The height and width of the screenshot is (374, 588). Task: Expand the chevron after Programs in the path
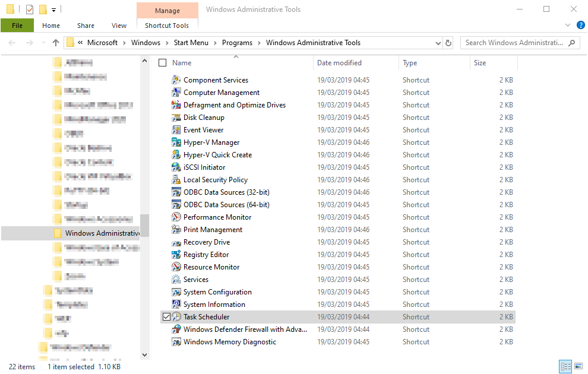click(259, 43)
